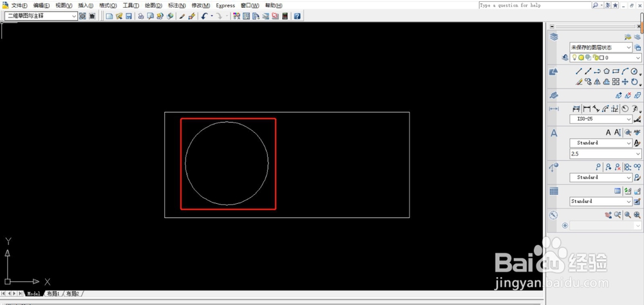Select the Move tool icon

[625, 82]
